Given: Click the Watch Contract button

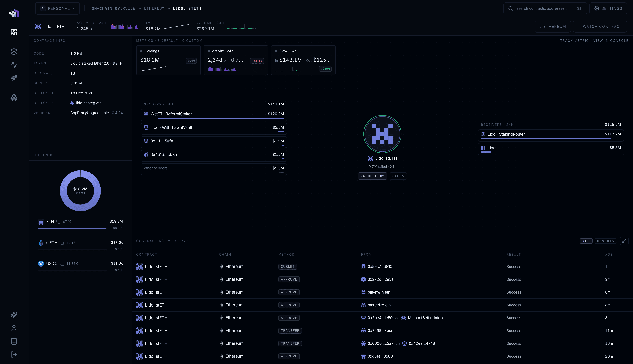Looking at the screenshot, I should [x=600, y=27].
